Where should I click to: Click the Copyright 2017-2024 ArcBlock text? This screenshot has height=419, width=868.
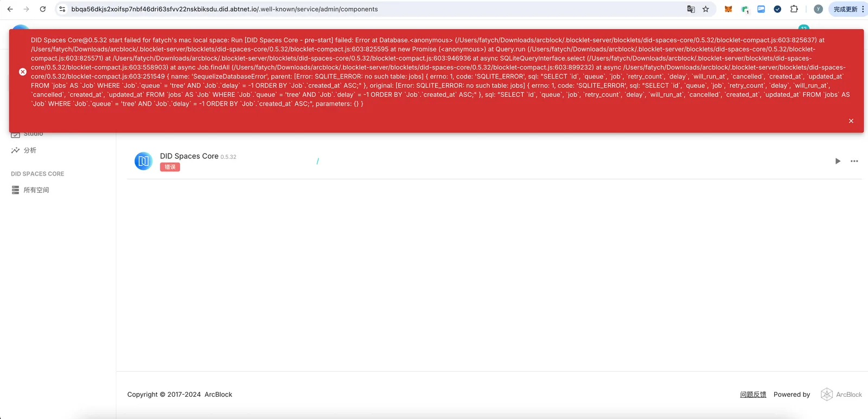pyautogui.click(x=180, y=395)
